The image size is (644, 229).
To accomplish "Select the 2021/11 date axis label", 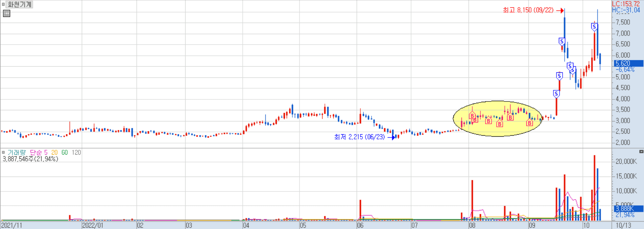I will (x=12, y=225).
